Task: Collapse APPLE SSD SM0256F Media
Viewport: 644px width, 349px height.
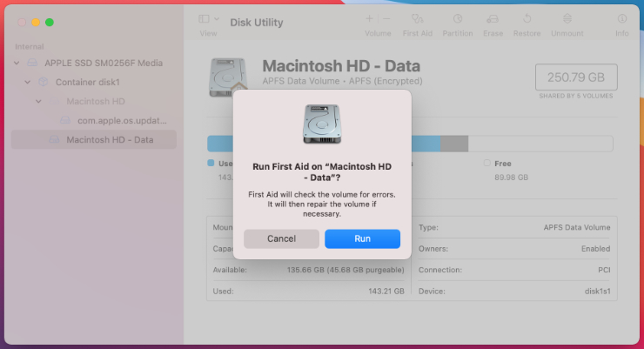Action: click(x=17, y=63)
